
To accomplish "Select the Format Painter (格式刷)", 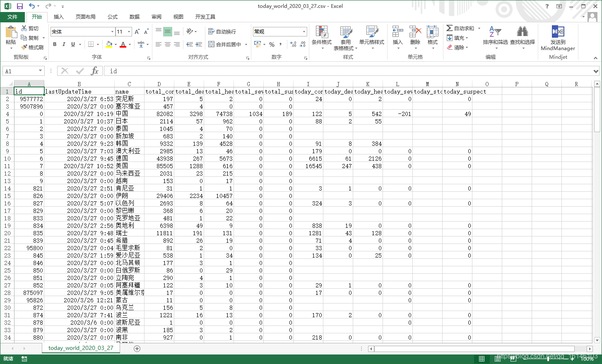I will [x=32, y=47].
